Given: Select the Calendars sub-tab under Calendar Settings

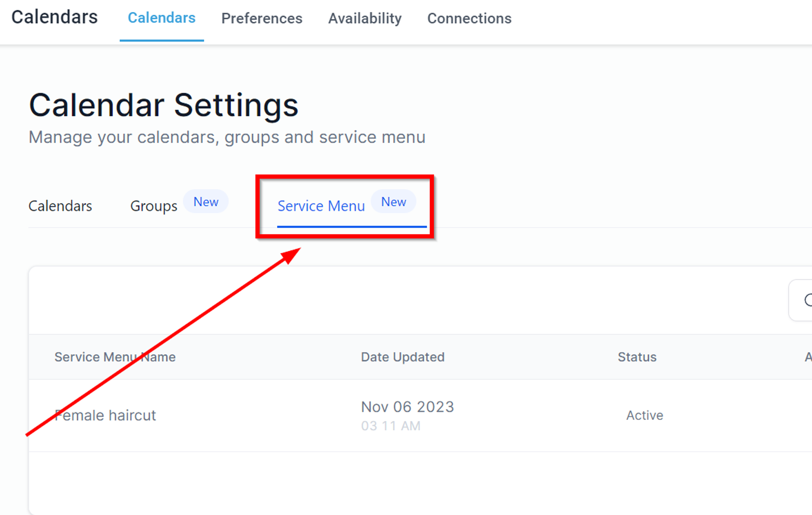Looking at the screenshot, I should (60, 206).
